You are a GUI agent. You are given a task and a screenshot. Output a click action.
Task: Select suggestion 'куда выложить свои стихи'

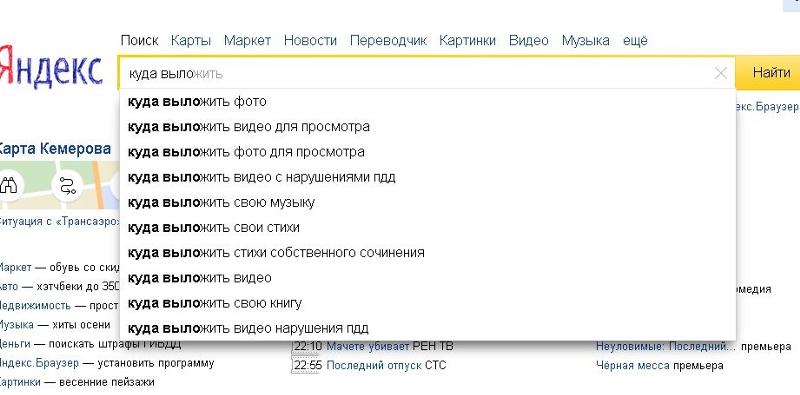tap(428, 228)
